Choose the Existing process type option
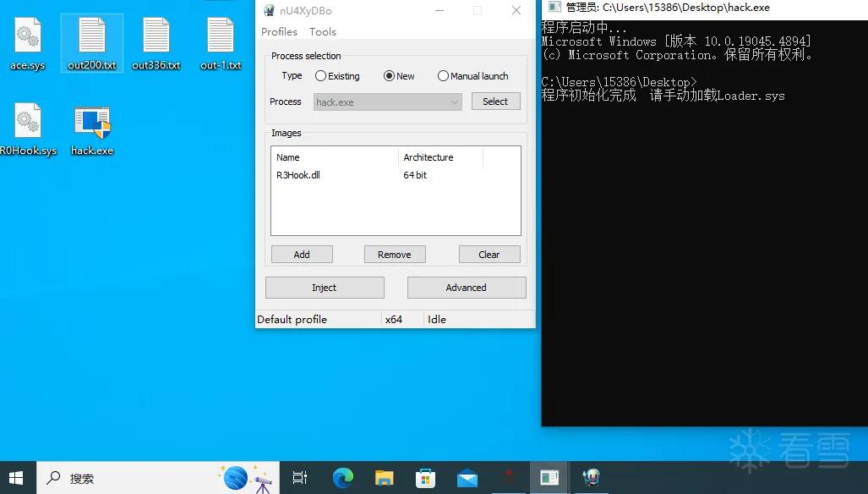Screen dimensions: 868x494 pyautogui.click(x=337, y=76)
